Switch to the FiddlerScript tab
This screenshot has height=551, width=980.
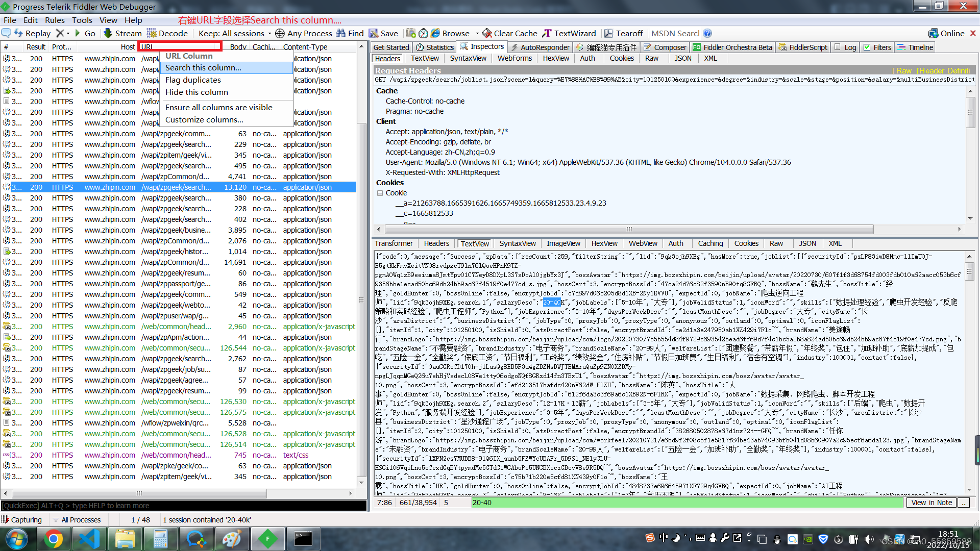coord(802,47)
